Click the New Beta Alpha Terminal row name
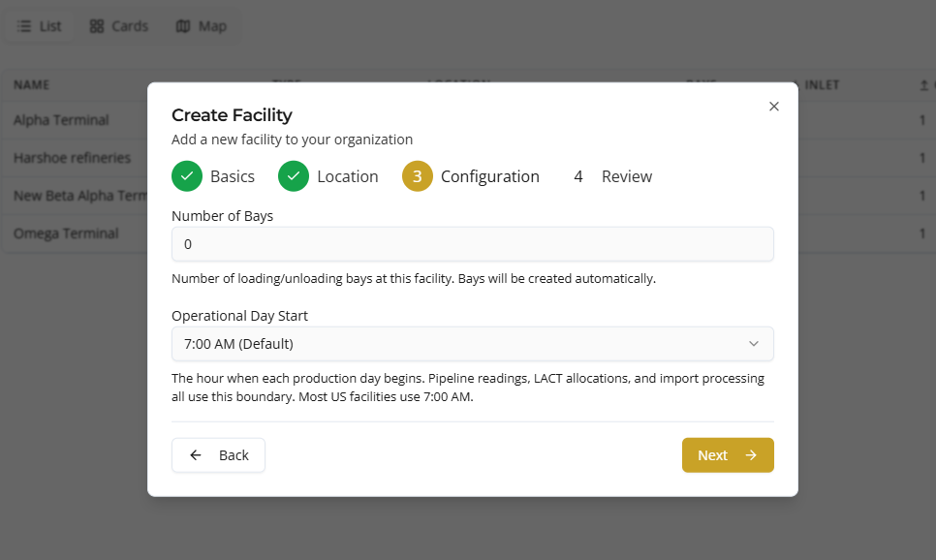Image resolution: width=936 pixels, height=560 pixels. click(x=80, y=196)
